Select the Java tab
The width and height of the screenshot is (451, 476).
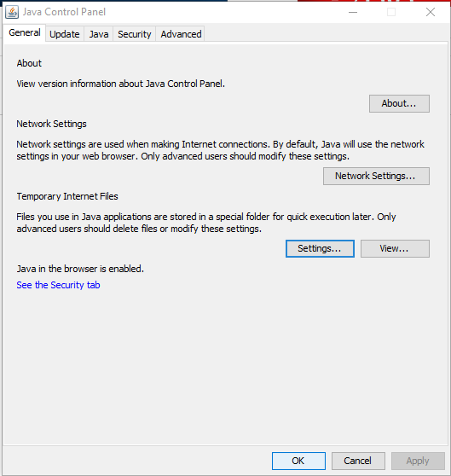(x=99, y=34)
